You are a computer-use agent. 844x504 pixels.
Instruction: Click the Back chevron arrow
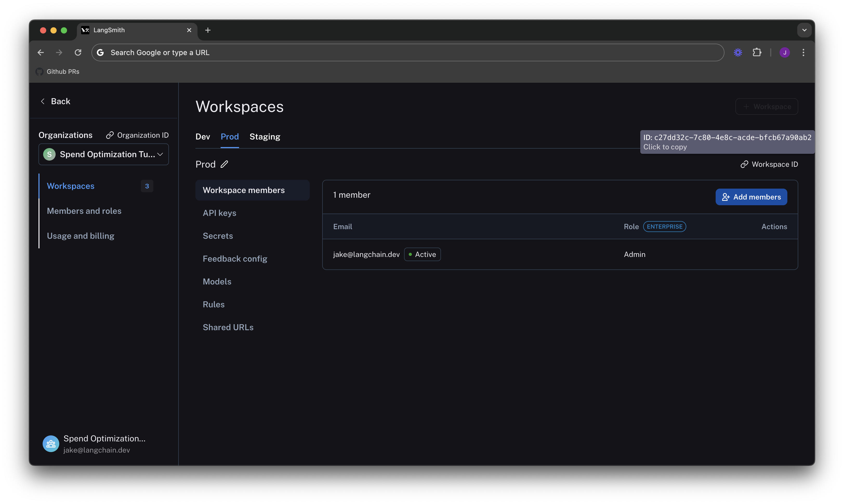point(43,102)
